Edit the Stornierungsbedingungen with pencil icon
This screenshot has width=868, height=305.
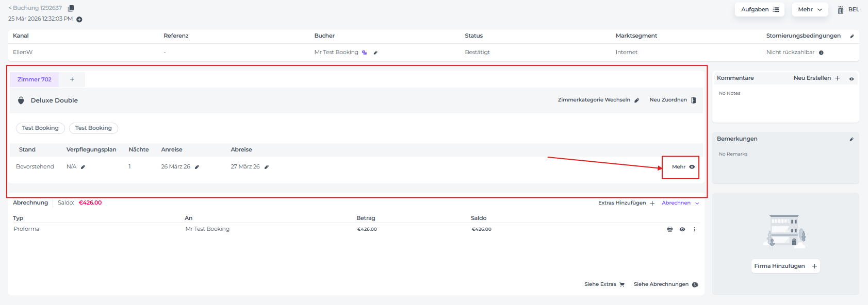852,36
